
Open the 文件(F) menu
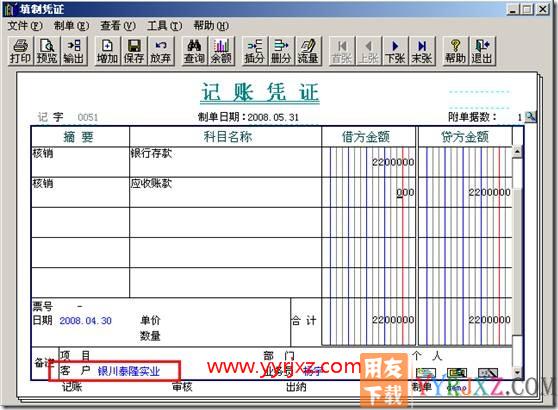(25, 26)
